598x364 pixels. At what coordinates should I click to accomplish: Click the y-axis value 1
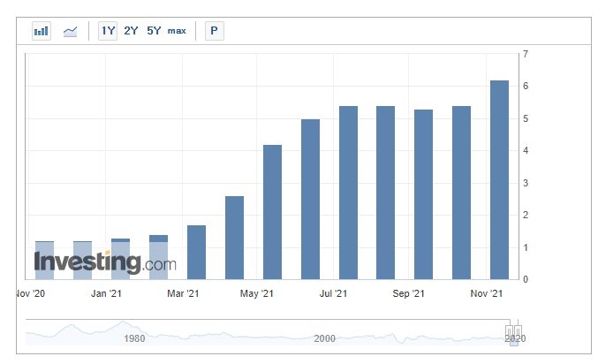coord(526,247)
